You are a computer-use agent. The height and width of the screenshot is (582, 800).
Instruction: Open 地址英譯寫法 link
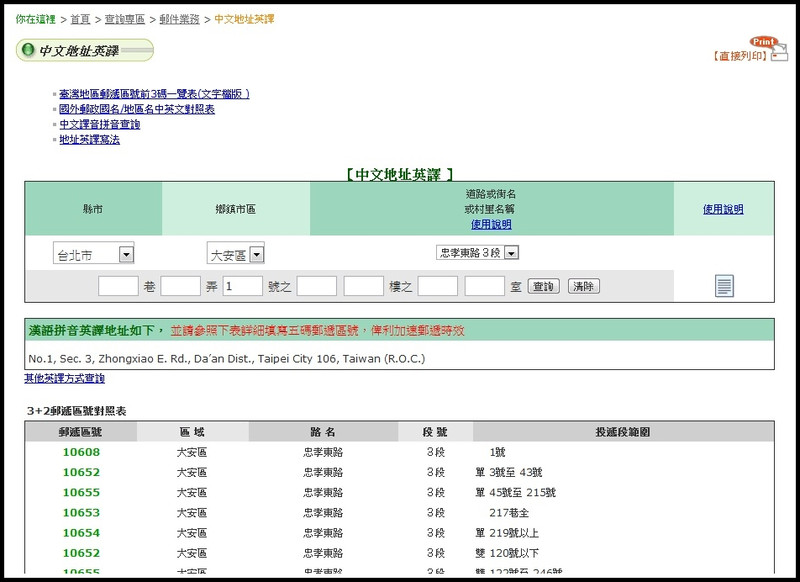pos(89,140)
